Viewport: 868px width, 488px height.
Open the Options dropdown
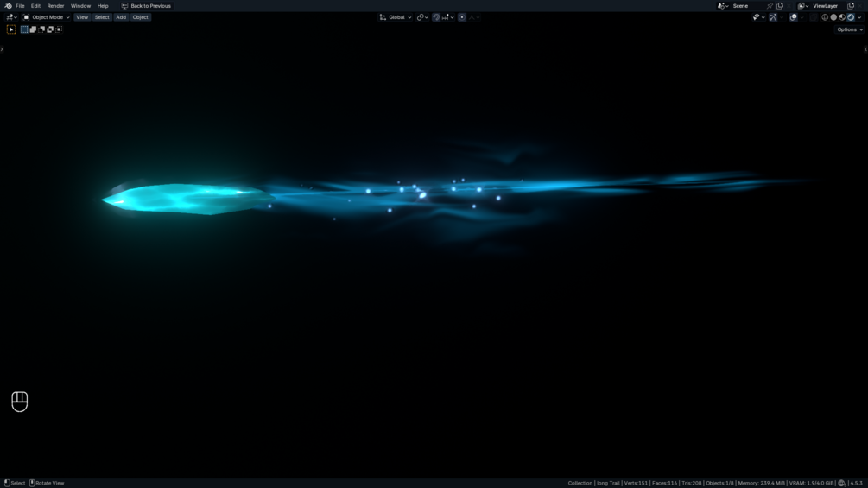(x=849, y=29)
